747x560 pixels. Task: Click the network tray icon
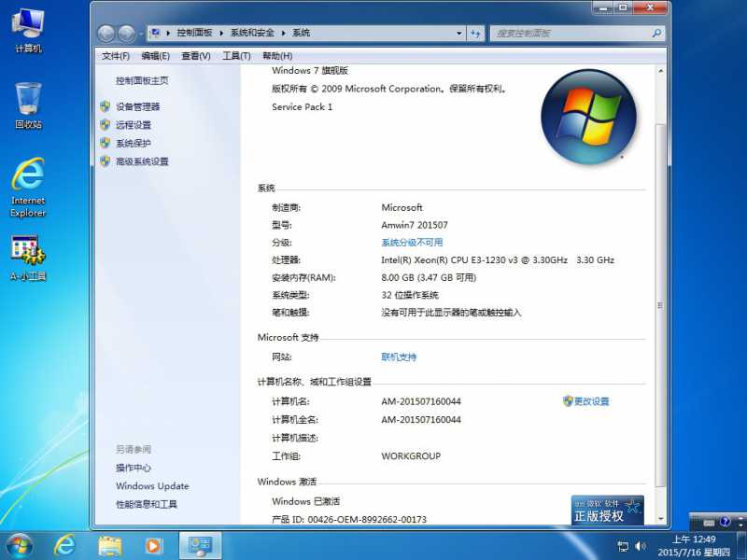coord(623,546)
